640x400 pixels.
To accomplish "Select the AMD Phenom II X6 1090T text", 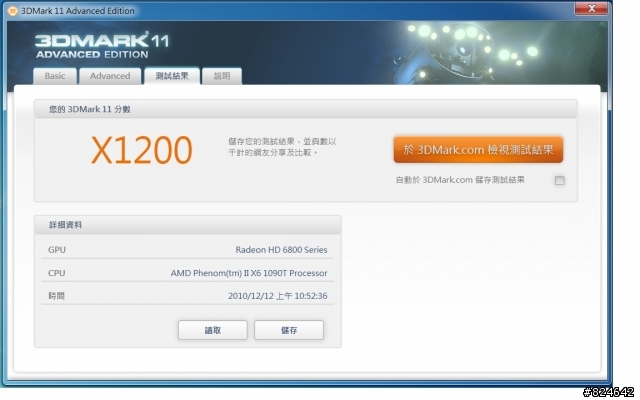I will [x=249, y=273].
